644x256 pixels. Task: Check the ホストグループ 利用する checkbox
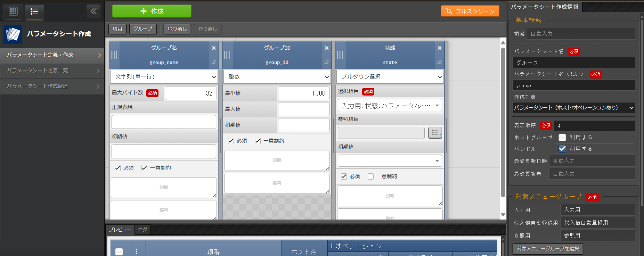(x=562, y=138)
